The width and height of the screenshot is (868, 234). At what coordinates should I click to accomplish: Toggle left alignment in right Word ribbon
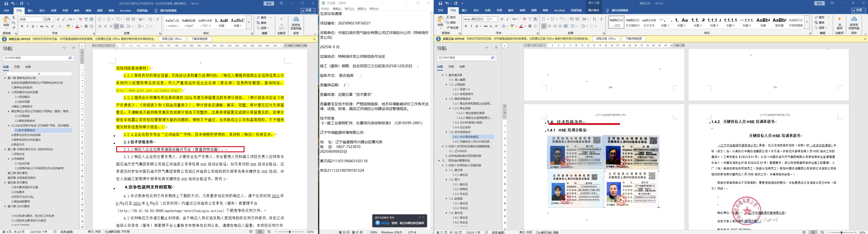(x=544, y=26)
